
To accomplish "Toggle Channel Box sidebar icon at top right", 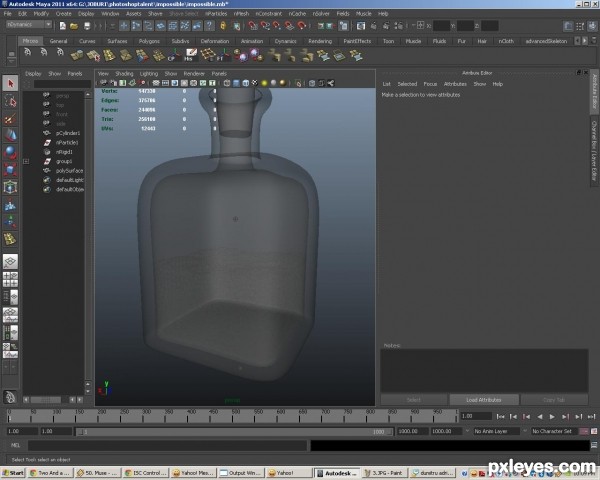I will pyautogui.click(x=592, y=26).
